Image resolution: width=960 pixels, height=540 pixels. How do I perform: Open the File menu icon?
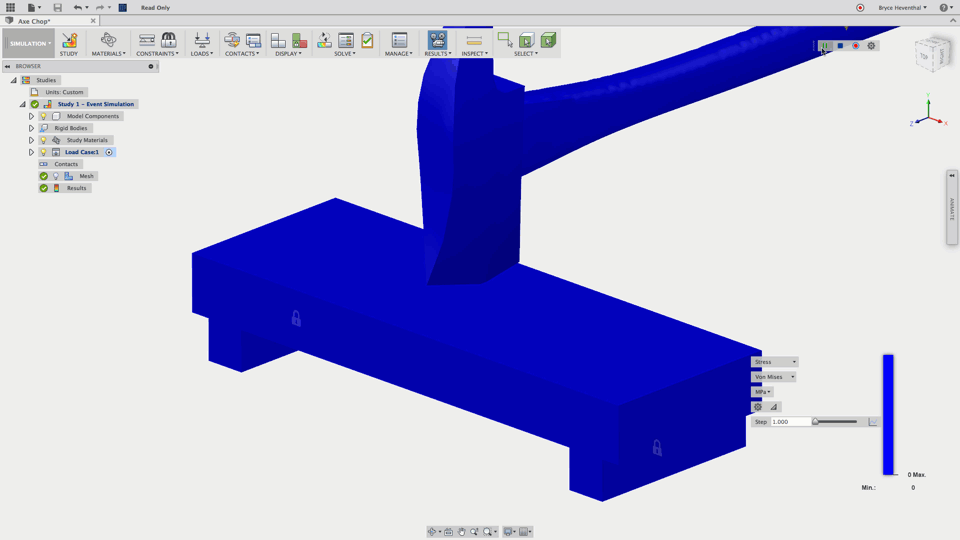coord(31,7)
